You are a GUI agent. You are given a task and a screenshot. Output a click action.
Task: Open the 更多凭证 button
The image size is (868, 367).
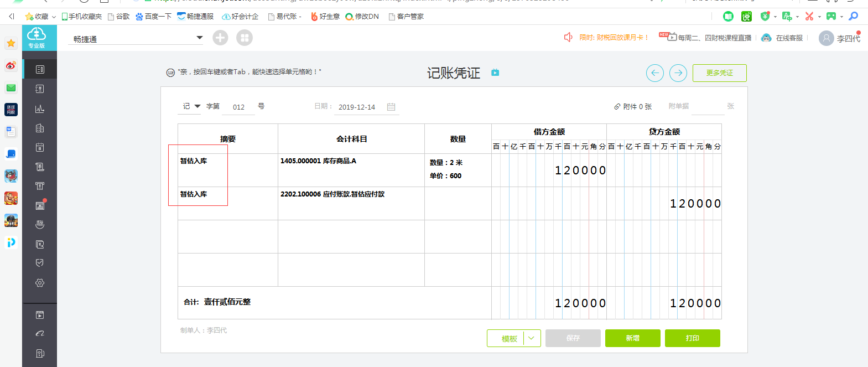click(719, 73)
